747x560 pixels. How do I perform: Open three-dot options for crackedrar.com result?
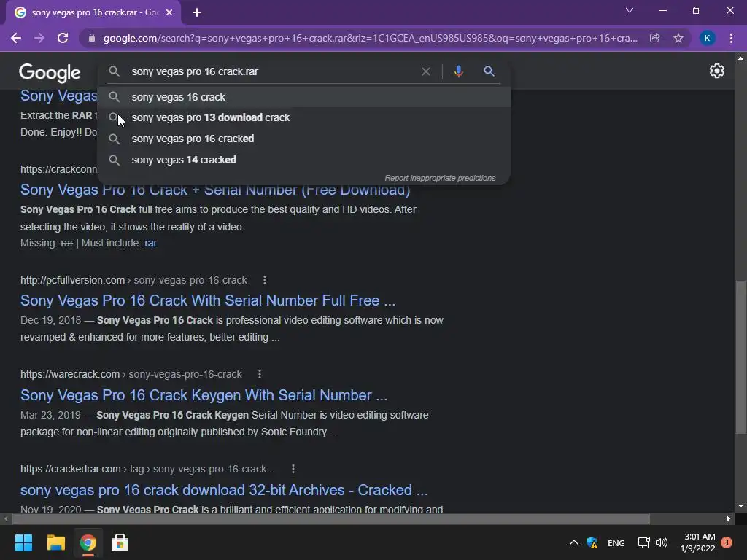tap(293, 469)
